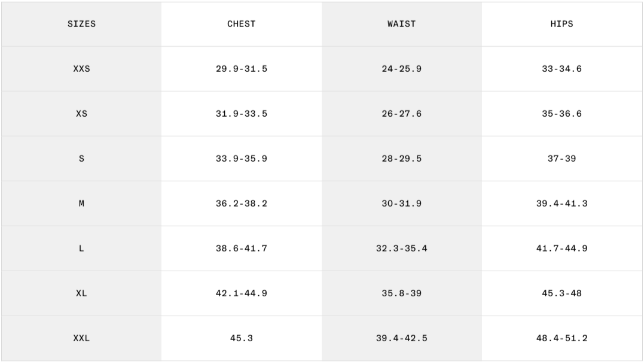Click the XXL chest value 45.3
The width and height of the screenshot is (644, 364).
tap(242, 338)
